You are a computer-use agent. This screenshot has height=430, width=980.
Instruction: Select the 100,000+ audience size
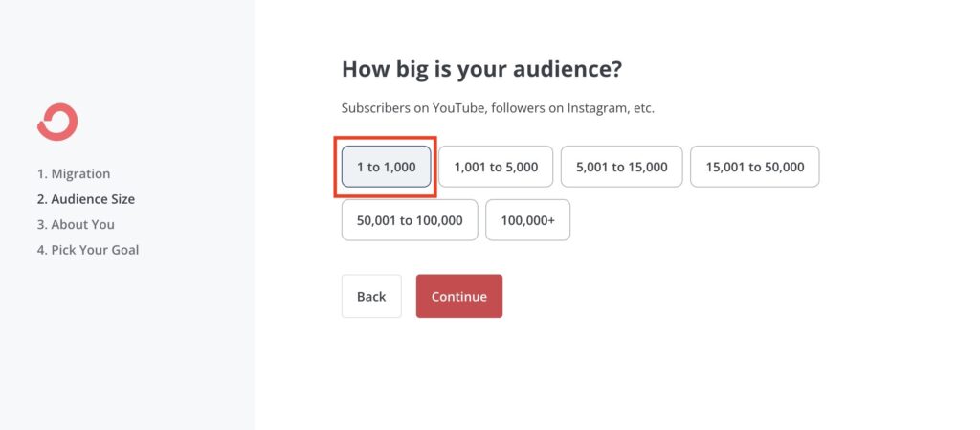[527, 220]
